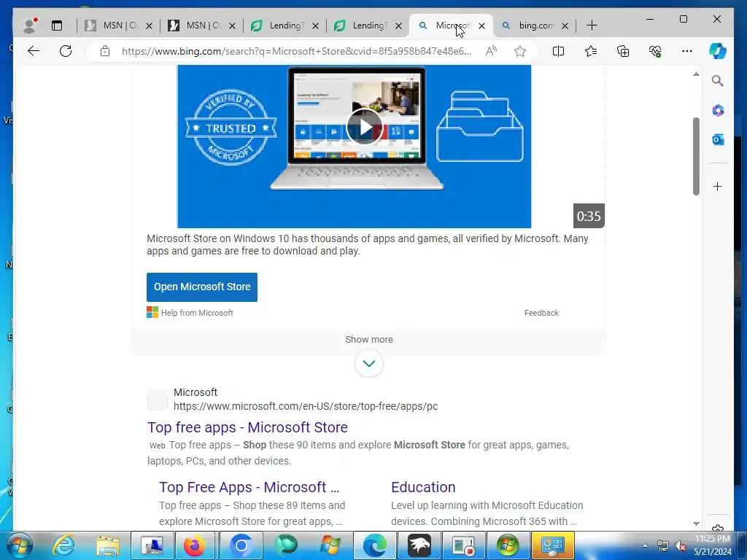Screen dimensions: 747x560
Task: Open Outlook in the sidebar
Action: (718, 139)
